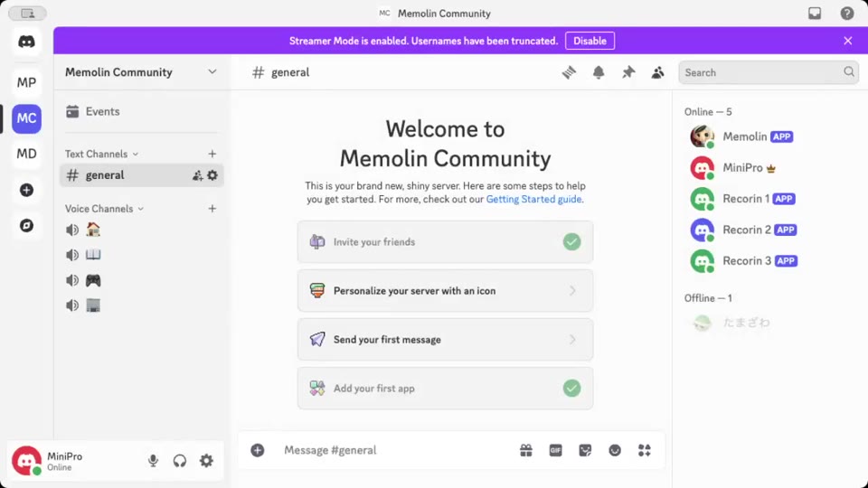Click the Message #general input field
Viewport: 868px width, 488px height.
click(389, 450)
